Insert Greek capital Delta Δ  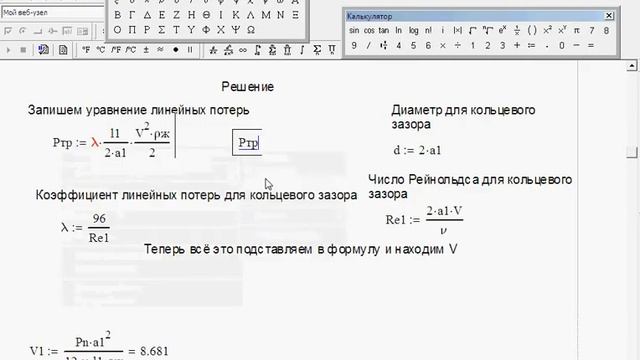pyautogui.click(x=147, y=15)
